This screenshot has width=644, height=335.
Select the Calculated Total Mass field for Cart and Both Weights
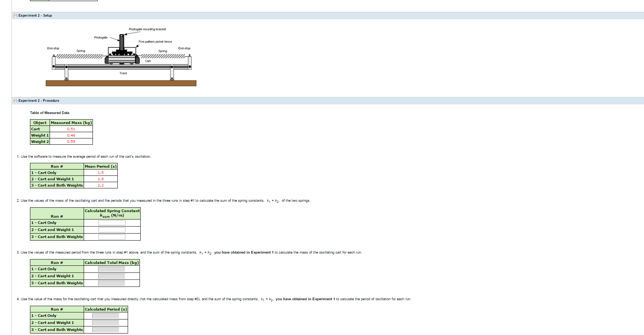click(111, 283)
